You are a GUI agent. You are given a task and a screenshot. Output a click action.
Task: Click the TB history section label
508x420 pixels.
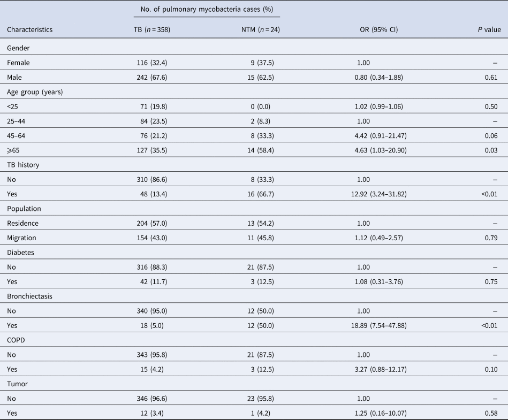pyautogui.click(x=24, y=165)
